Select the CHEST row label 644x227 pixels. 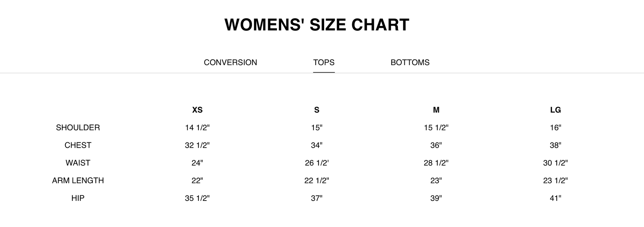coord(78,145)
